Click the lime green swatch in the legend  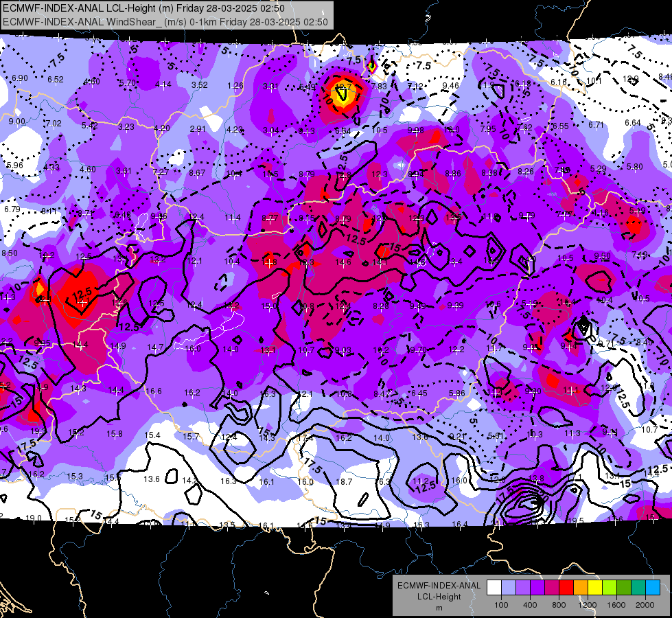tap(610, 588)
